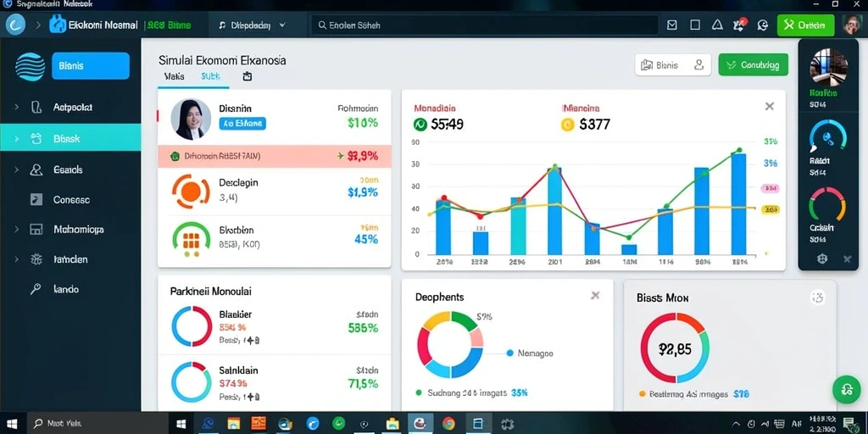Select the Subk tab
This screenshot has width=868, height=434.
pos(210,77)
